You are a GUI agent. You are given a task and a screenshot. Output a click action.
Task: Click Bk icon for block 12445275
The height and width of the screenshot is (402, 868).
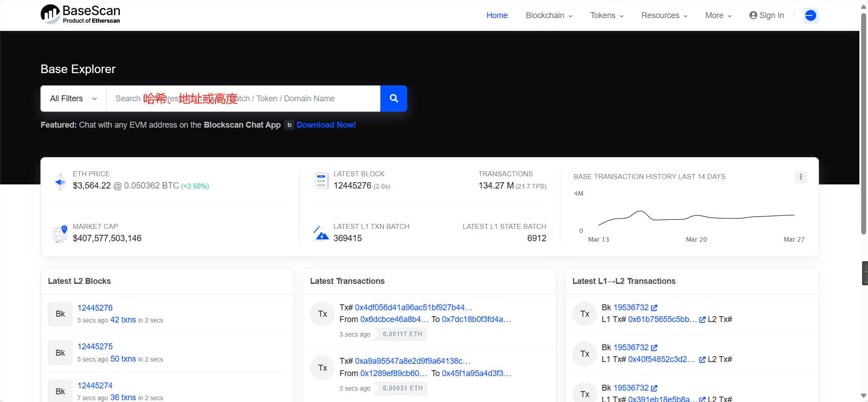tap(60, 353)
